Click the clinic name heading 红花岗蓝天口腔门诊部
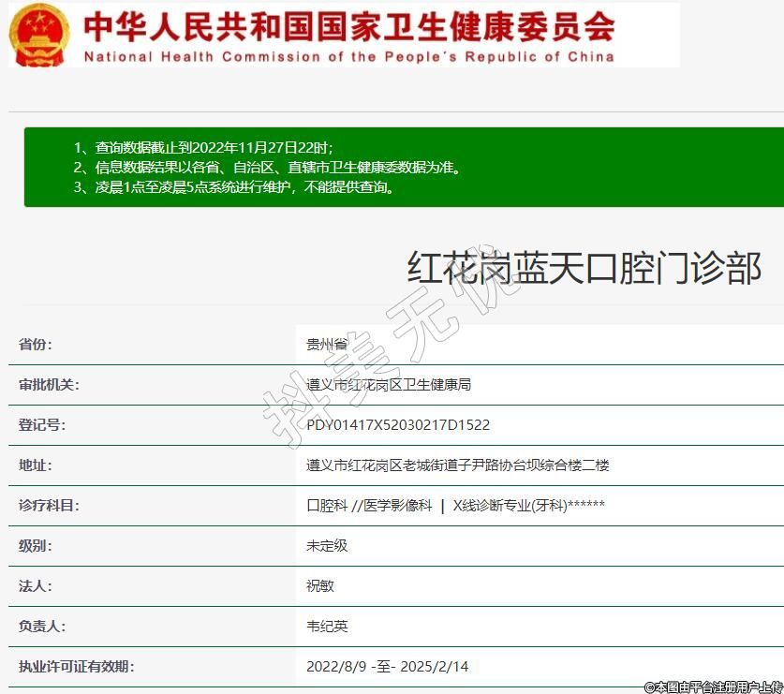This screenshot has width=784, height=694. tap(584, 269)
